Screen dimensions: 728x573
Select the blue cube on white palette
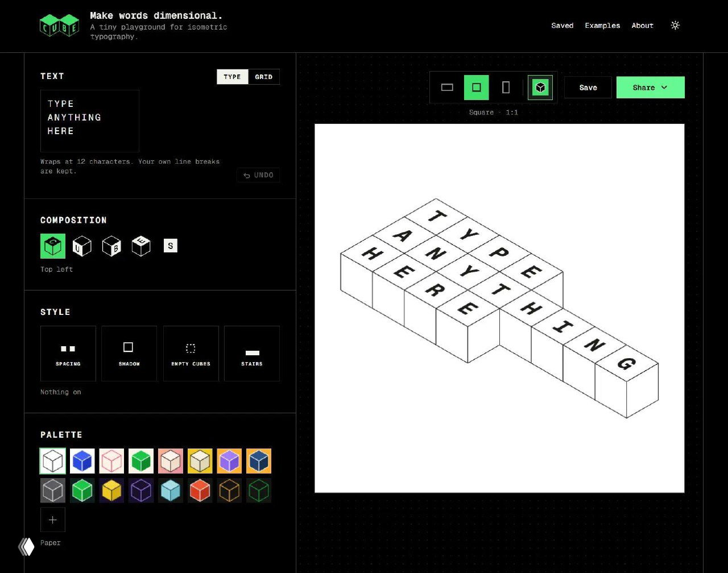82,461
